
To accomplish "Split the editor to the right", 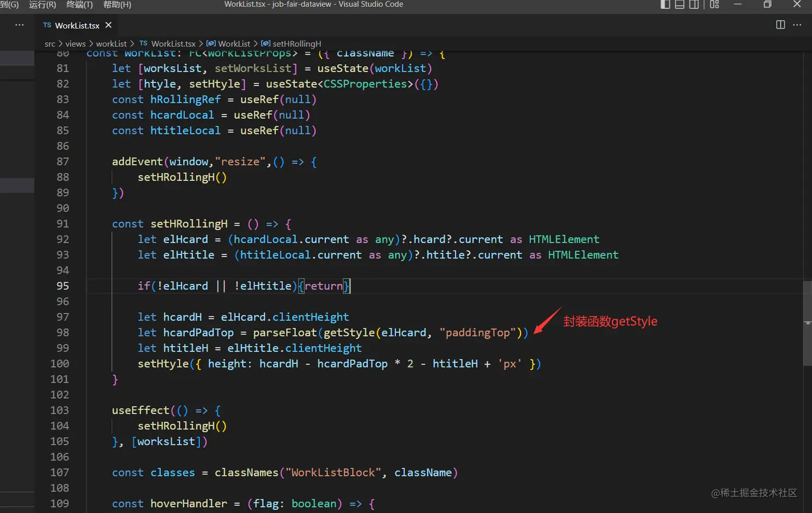I will [x=780, y=25].
